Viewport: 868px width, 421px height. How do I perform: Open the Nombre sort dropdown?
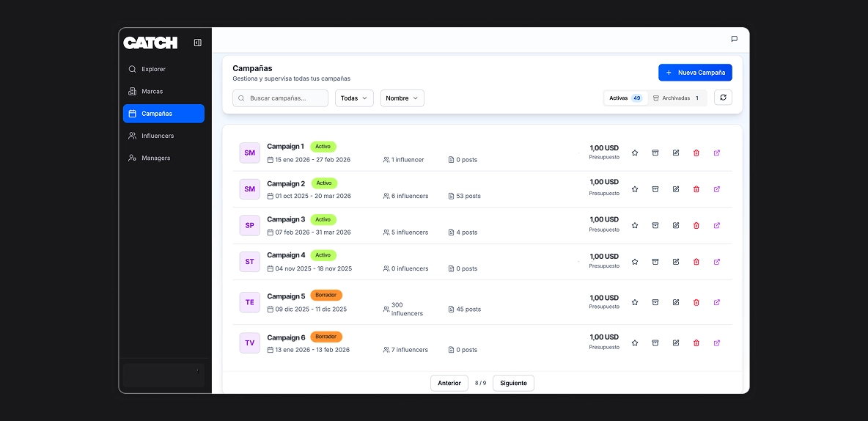point(402,98)
